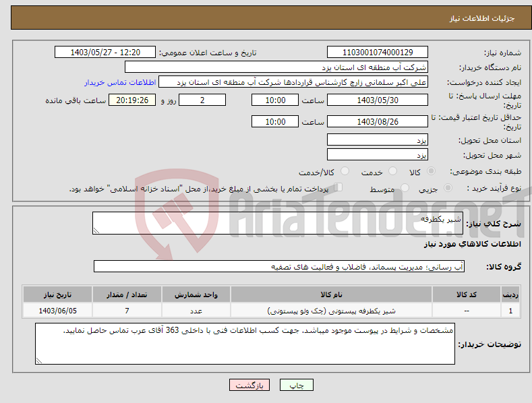Click the remaining time field 20:19:26
This screenshot has width=532, height=403.
[132, 100]
